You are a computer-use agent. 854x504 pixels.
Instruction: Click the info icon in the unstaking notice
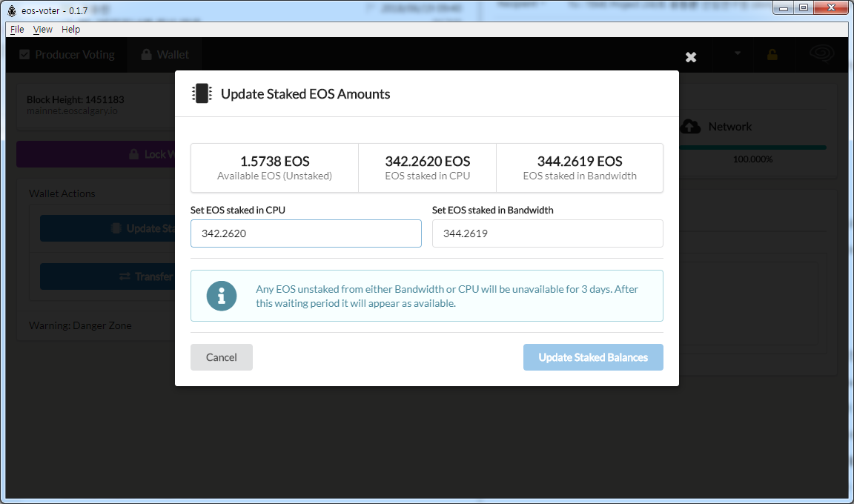tap(222, 296)
